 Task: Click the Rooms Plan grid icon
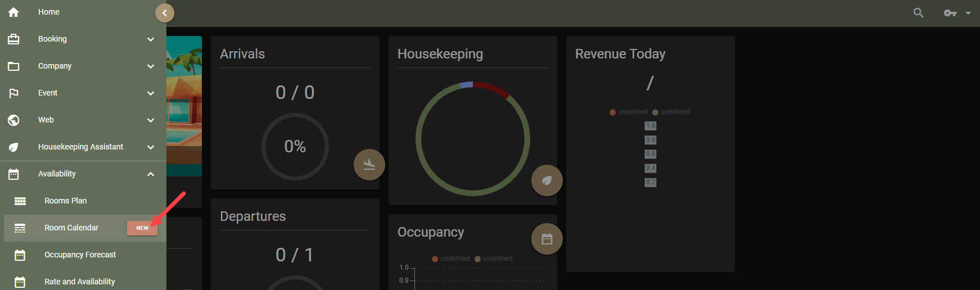tap(20, 201)
